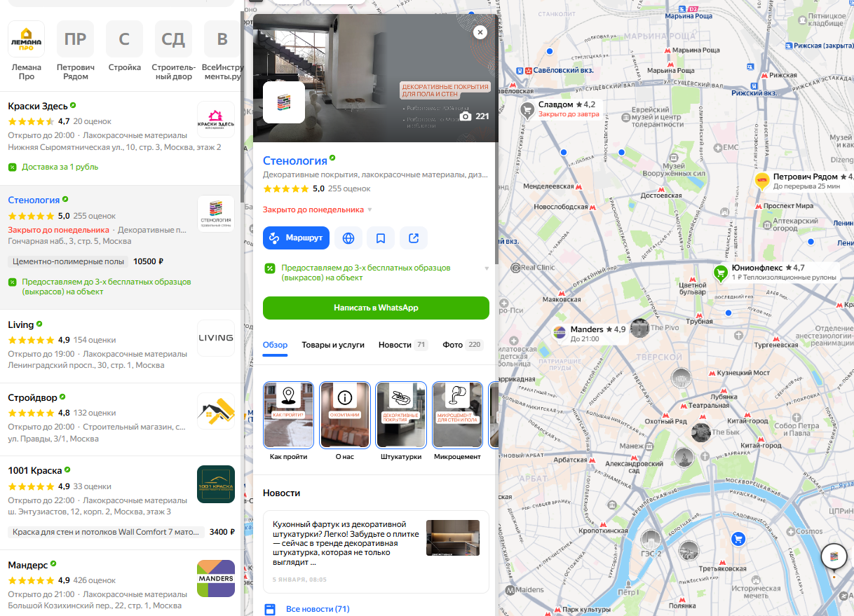Select the Living result title
854x616 pixels.
pyautogui.click(x=21, y=324)
